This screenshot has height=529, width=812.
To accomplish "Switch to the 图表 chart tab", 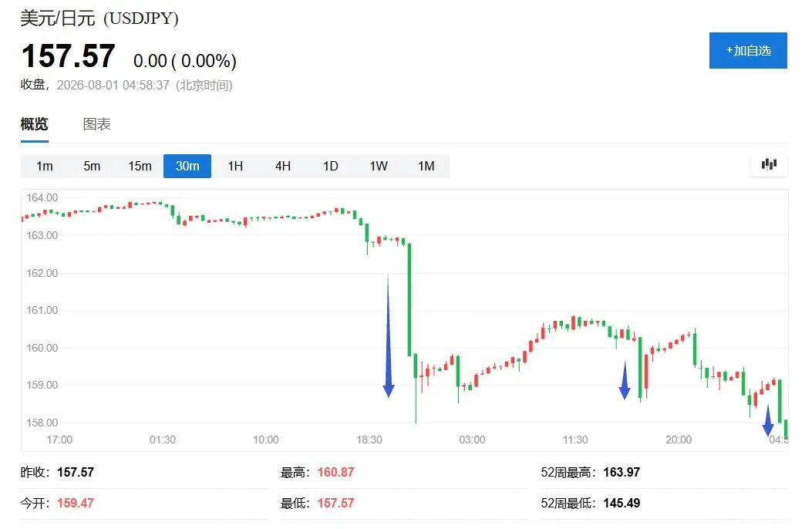I will tap(97, 124).
